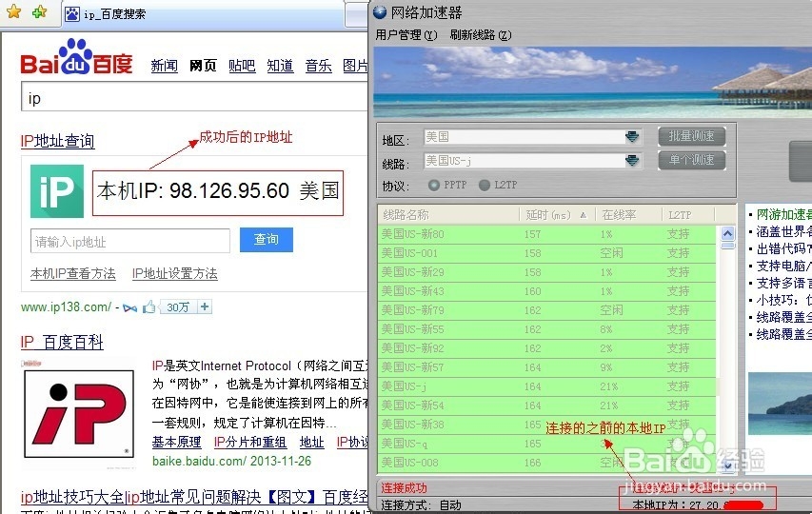Open the 刷新线路 menu
812x514 pixels.
coord(481,34)
